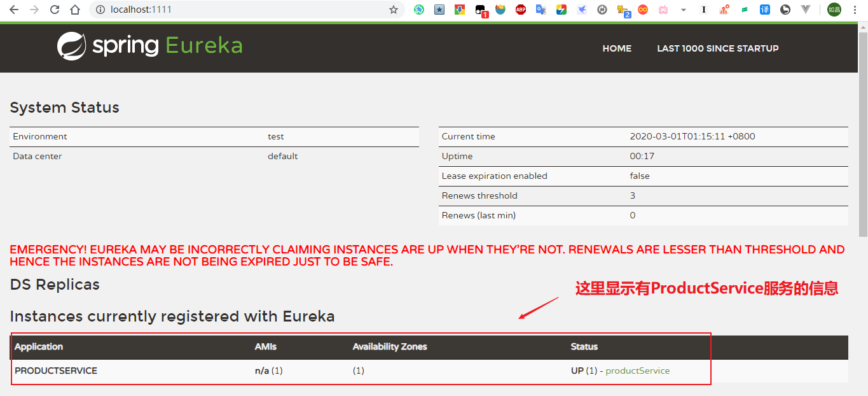Click the DS Replicas heading
This screenshot has height=396, width=868.
55,285
